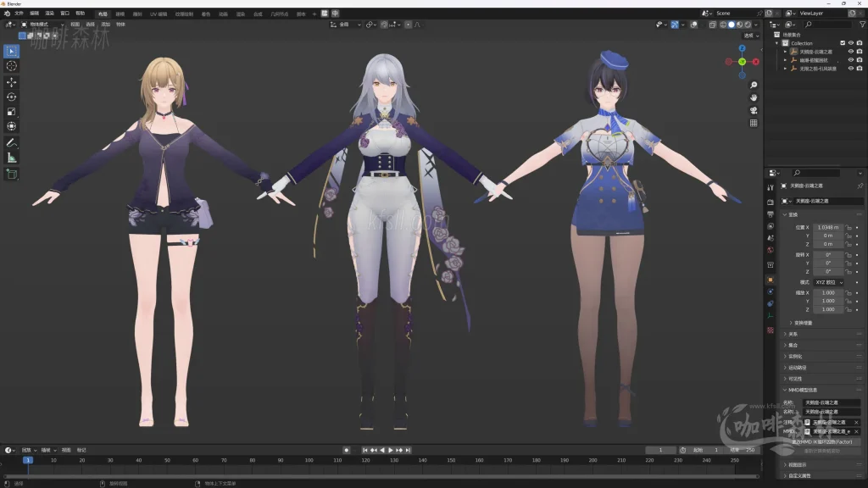The height and width of the screenshot is (488, 868).
Task: Open the Render properties tab
Action: tap(771, 202)
